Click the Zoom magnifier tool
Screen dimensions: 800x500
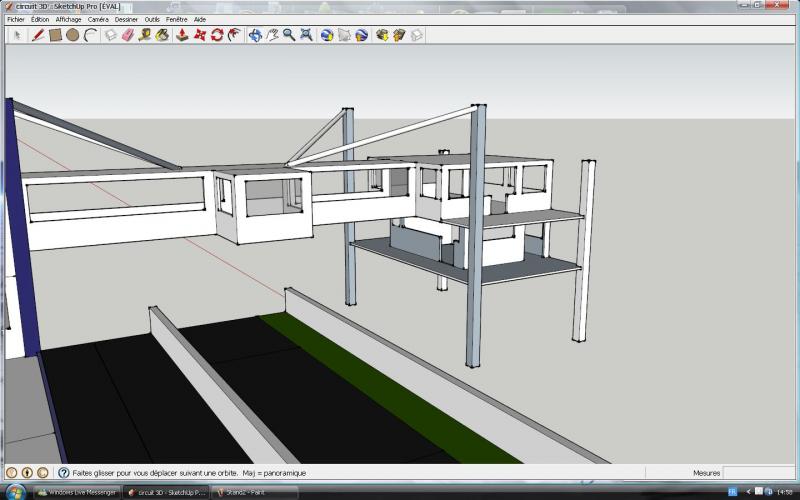click(x=289, y=34)
